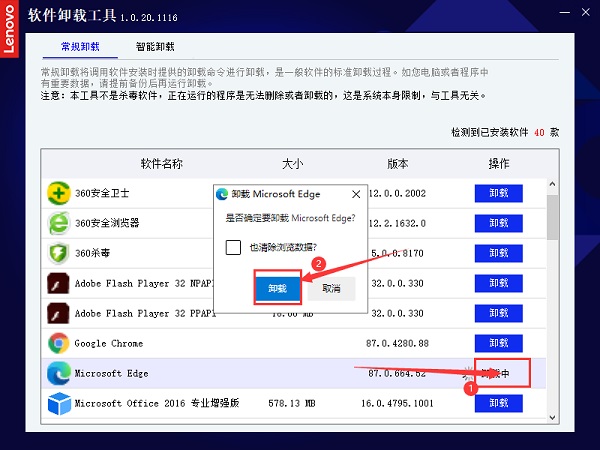Select the Microsoft Edge name text
The width and height of the screenshot is (600, 450).
coord(111,373)
